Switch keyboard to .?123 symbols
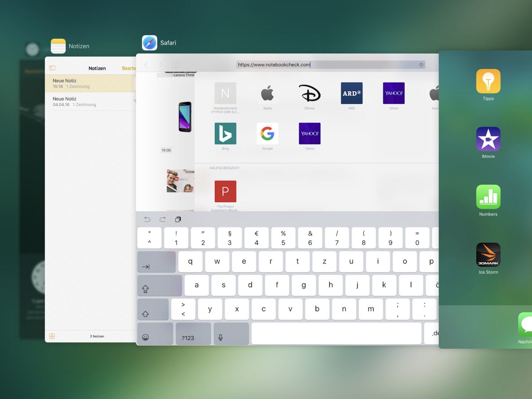 (x=193, y=333)
